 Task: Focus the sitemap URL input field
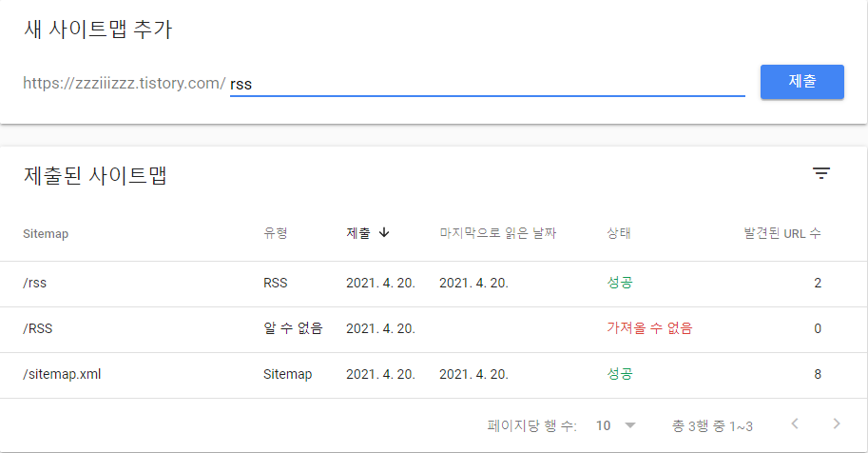pos(487,84)
